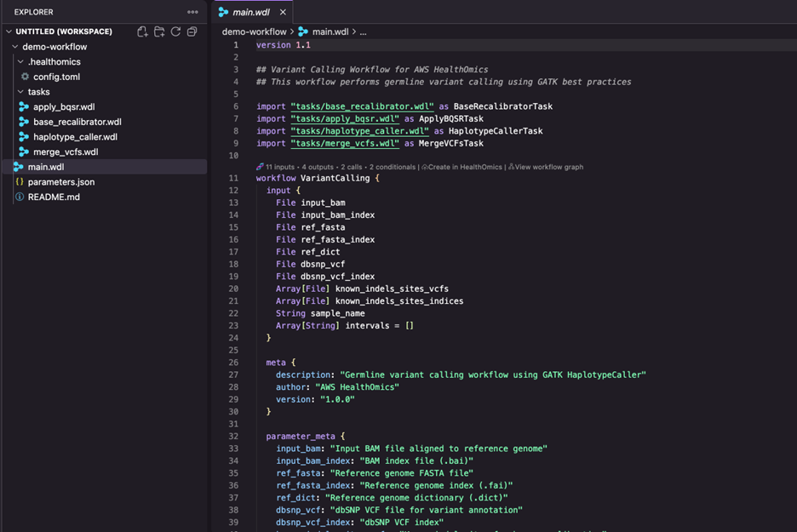Refresh the Explorer file tree
797x532 pixels.
coord(175,31)
